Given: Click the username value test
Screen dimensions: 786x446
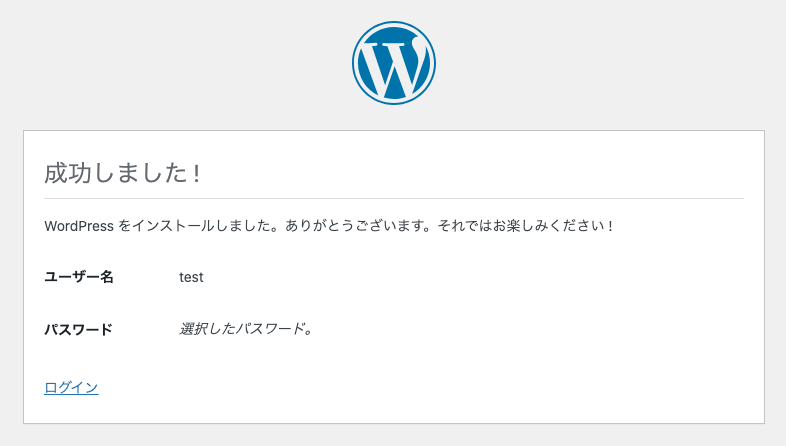Looking at the screenshot, I should [x=191, y=277].
